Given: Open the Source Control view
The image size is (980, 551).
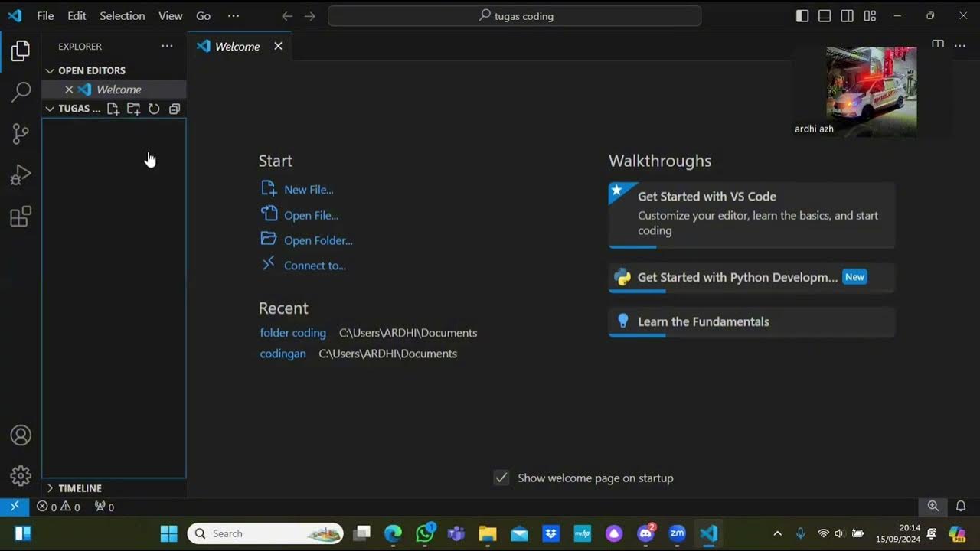Looking at the screenshot, I should [x=21, y=134].
